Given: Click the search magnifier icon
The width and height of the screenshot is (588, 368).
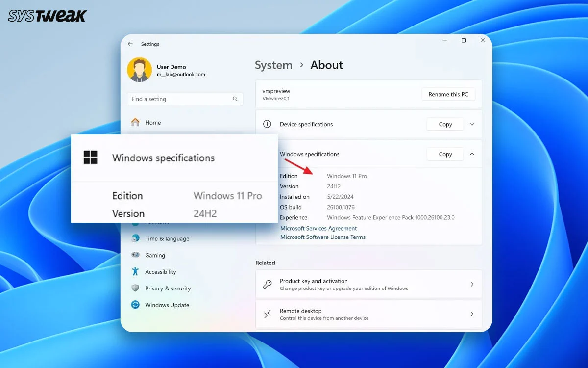Looking at the screenshot, I should (x=234, y=99).
